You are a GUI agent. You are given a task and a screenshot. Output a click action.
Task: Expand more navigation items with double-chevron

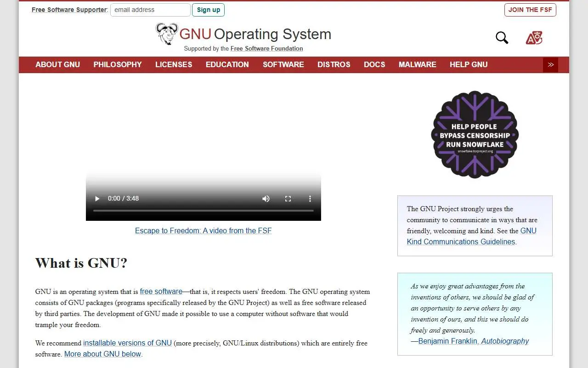[x=550, y=65]
